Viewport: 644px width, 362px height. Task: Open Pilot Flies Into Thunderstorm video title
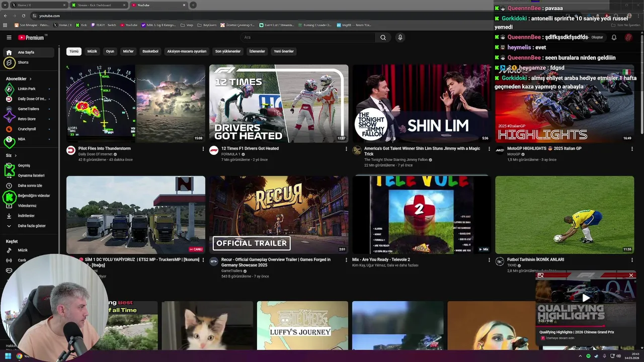click(105, 149)
